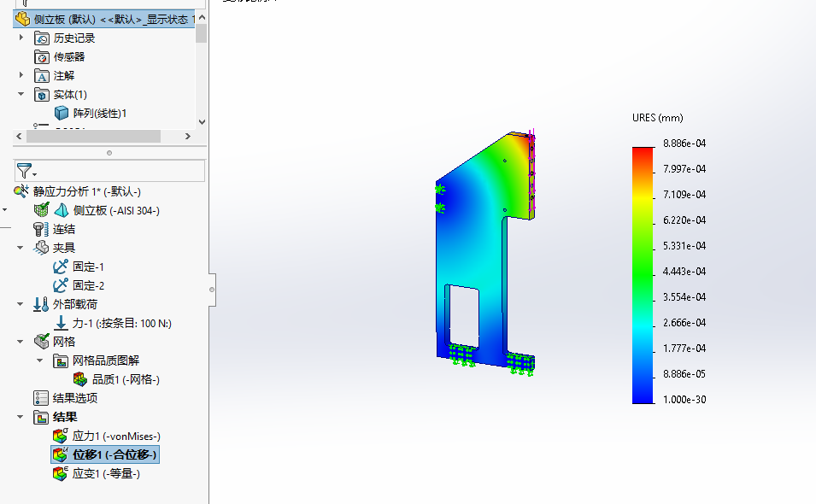Click the 网格 mesh icon
Screen dimensions: 816x504
coord(41,342)
